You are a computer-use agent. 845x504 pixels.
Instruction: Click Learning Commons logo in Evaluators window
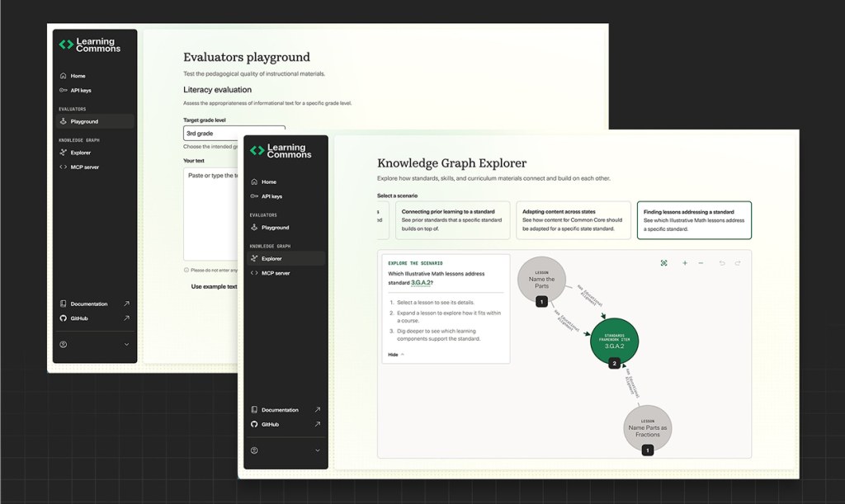[x=89, y=45]
